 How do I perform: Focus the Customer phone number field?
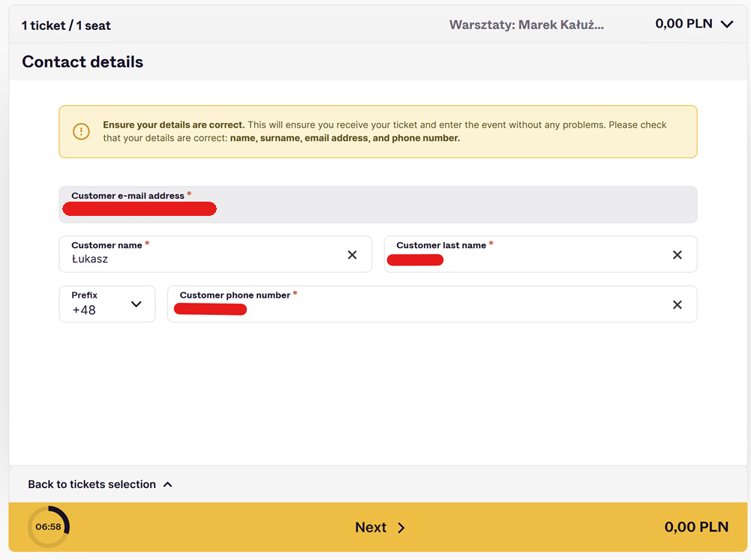432,304
